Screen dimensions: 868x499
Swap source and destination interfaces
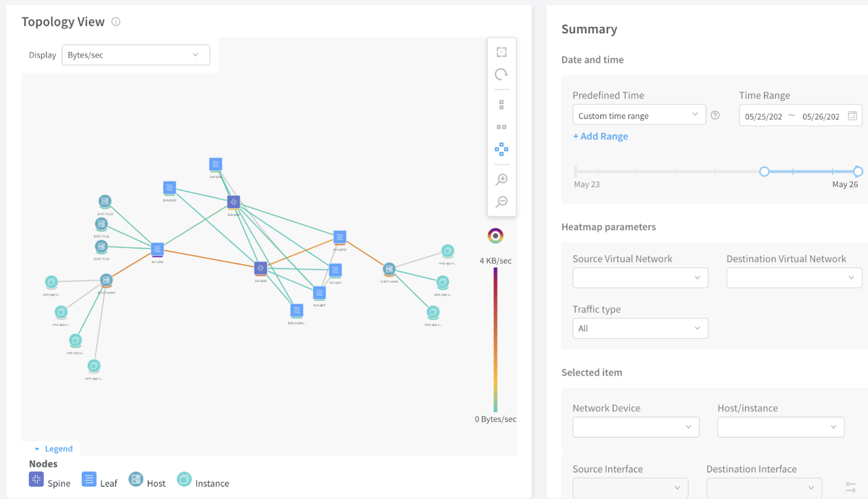[850, 487]
